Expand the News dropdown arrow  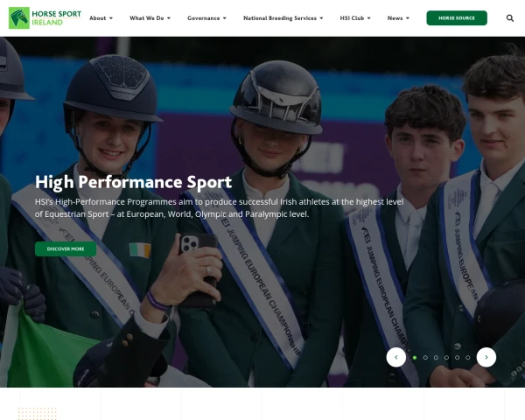408,18
